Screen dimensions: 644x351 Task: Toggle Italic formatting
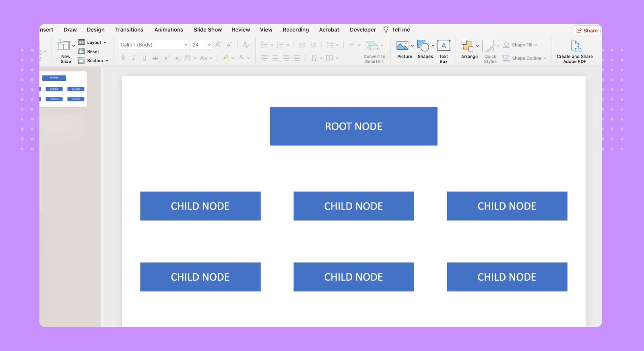(134, 58)
